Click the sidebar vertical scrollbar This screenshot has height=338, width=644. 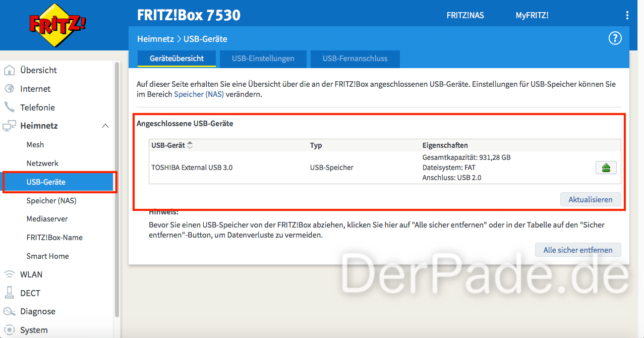(117, 189)
